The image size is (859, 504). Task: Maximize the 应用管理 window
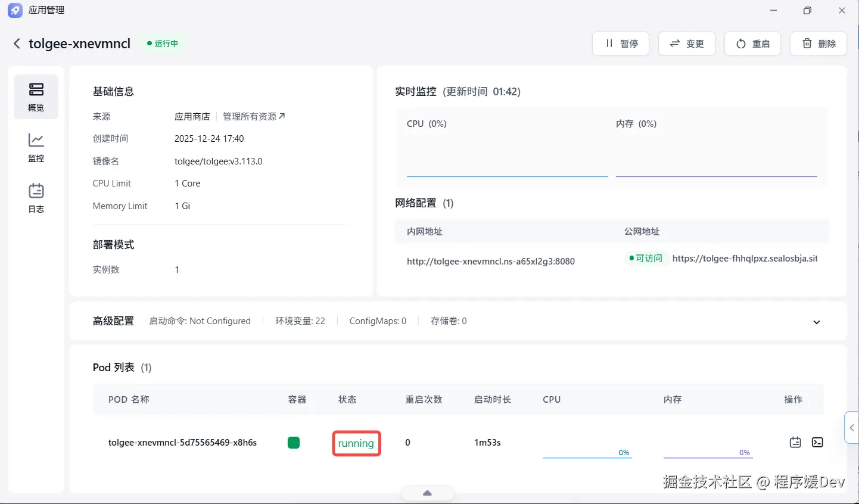(x=807, y=10)
